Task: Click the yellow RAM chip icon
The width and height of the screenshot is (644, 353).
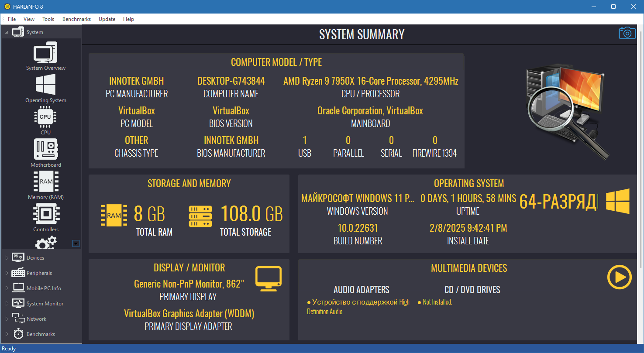Action: 114,215
